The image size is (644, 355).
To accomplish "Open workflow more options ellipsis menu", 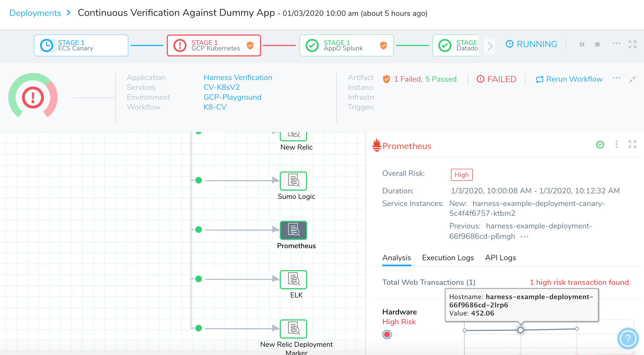I will point(616,78).
